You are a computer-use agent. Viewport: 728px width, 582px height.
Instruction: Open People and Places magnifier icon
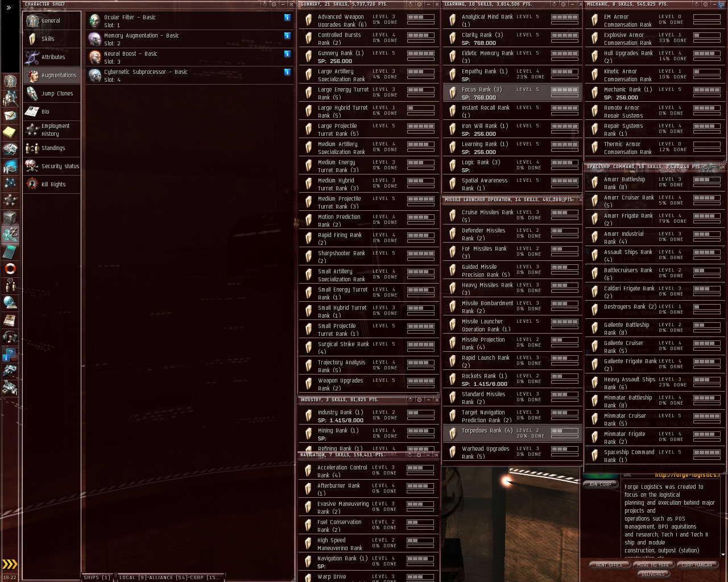click(10, 98)
